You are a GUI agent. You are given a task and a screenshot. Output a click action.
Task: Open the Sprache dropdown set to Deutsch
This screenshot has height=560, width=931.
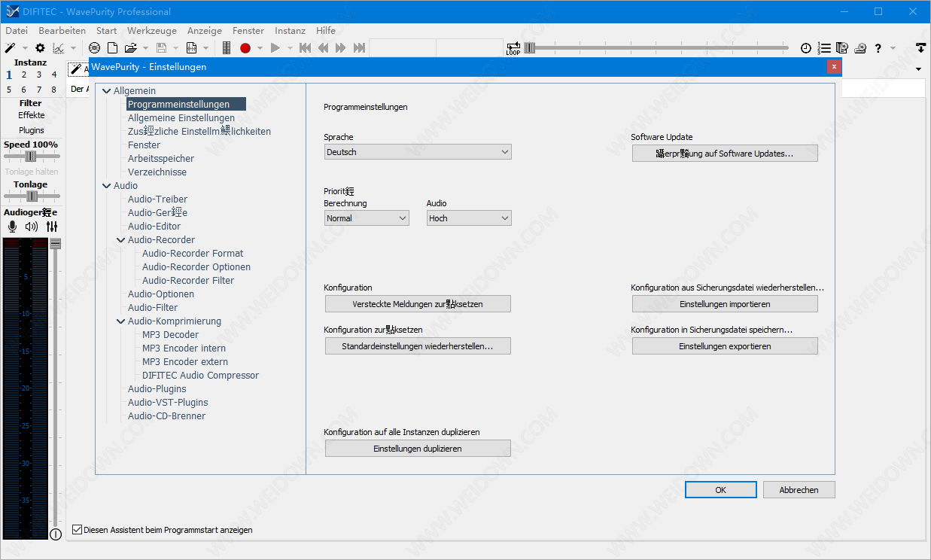point(418,152)
